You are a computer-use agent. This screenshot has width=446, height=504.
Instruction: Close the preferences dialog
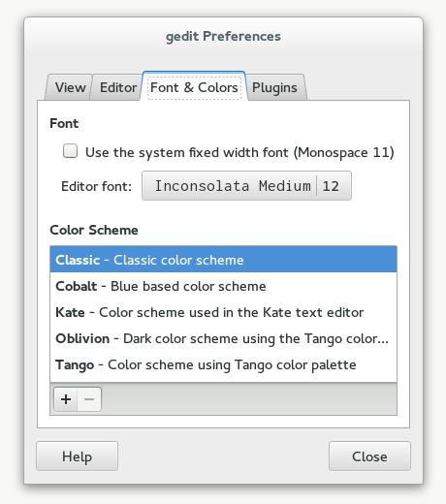369,456
